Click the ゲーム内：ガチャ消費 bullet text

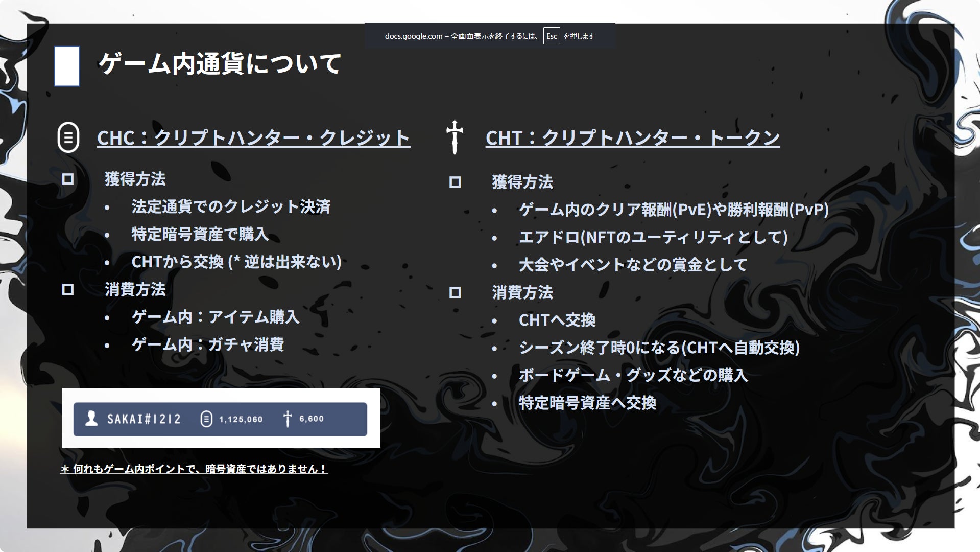point(207,345)
